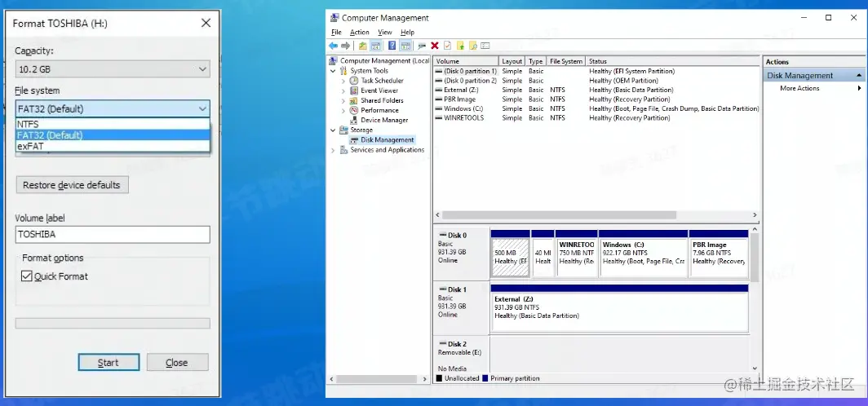Image resolution: width=868 pixels, height=406 pixels.
Task: Click the drive connection icon before red X
Action: (x=422, y=46)
